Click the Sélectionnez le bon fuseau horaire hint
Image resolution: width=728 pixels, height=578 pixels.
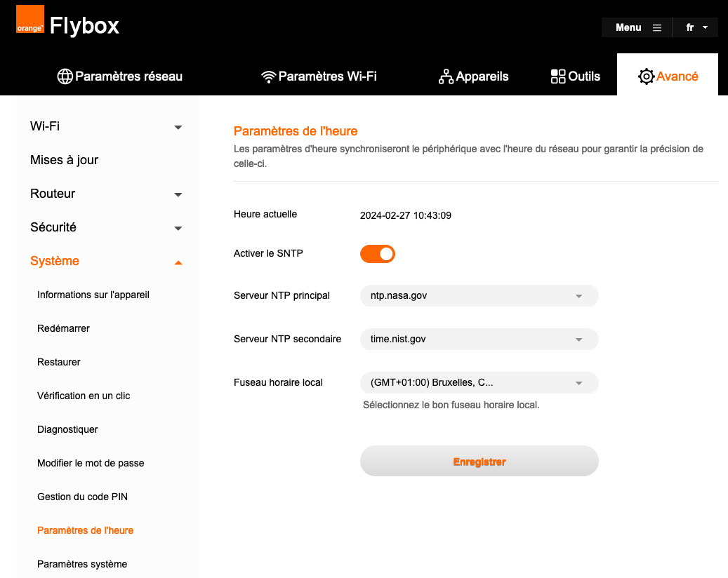point(451,405)
